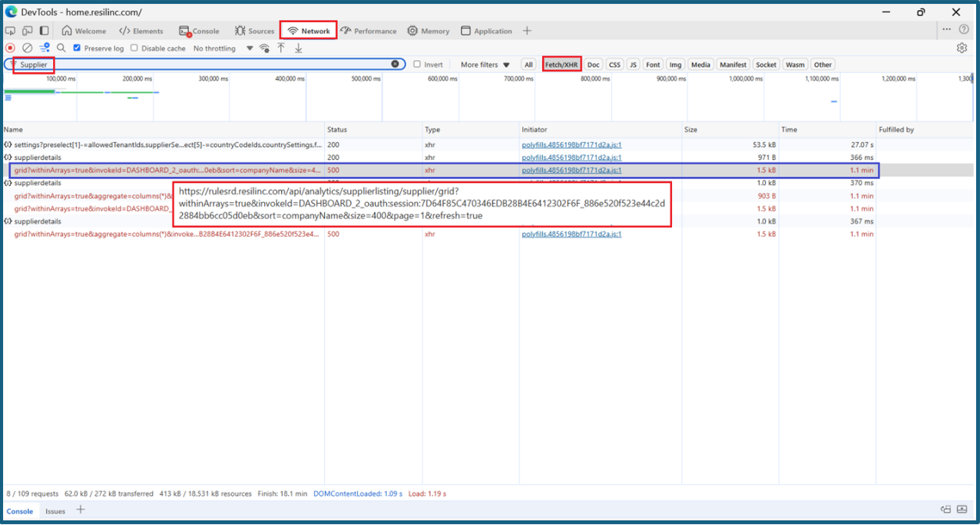Sort requests by Time column
The width and height of the screenshot is (980, 525).
pyautogui.click(x=827, y=130)
